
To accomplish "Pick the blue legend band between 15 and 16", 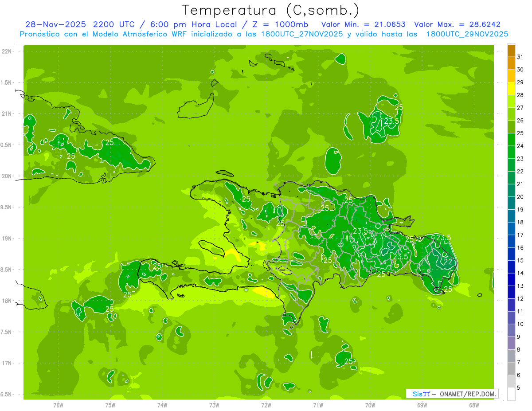I will [511, 254].
